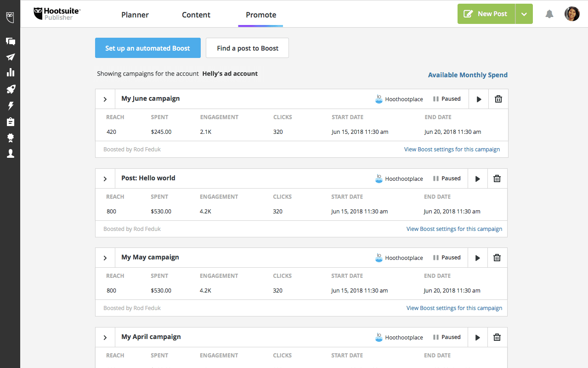This screenshot has width=588, height=368.
Task: Resume the Post: Hello world campaign
Action: (478, 179)
